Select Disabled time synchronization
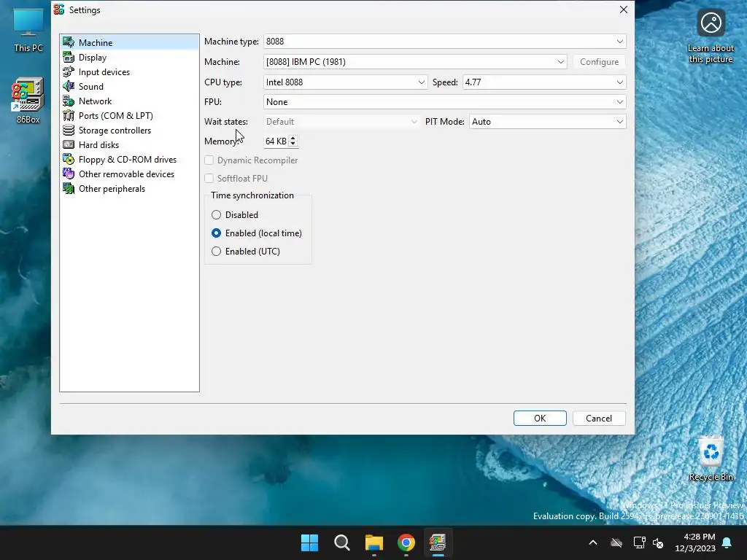 [x=216, y=215]
